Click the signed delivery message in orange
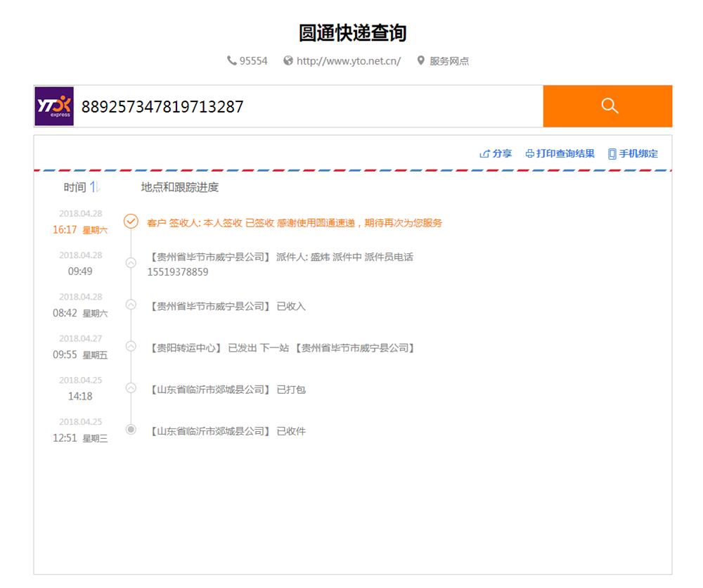This screenshot has width=703, height=588. click(295, 223)
